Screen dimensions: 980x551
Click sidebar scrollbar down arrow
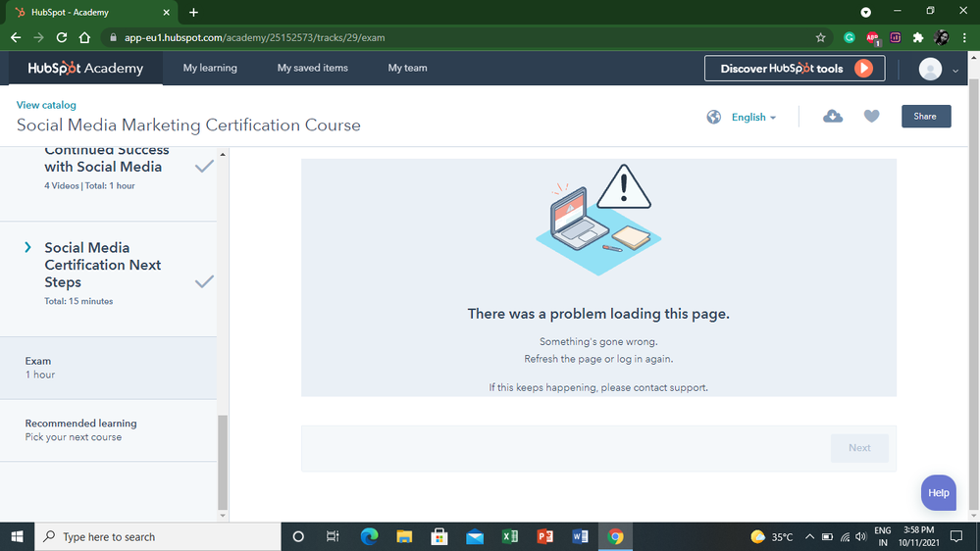[x=223, y=516]
